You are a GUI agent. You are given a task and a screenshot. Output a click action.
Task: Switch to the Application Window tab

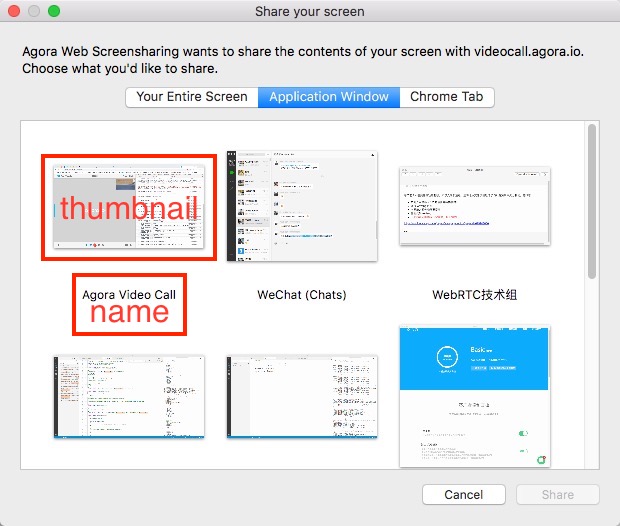329,97
